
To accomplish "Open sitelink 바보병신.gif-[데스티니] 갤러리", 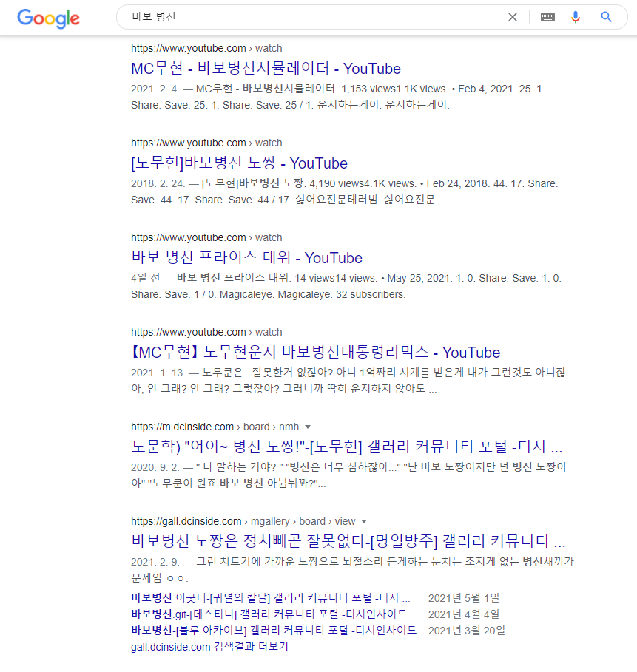I will (269, 614).
